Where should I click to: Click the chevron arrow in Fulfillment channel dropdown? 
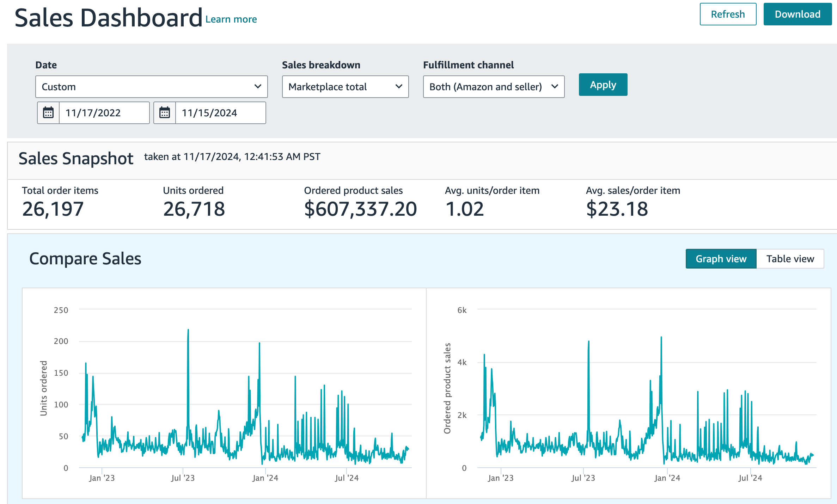(x=555, y=86)
